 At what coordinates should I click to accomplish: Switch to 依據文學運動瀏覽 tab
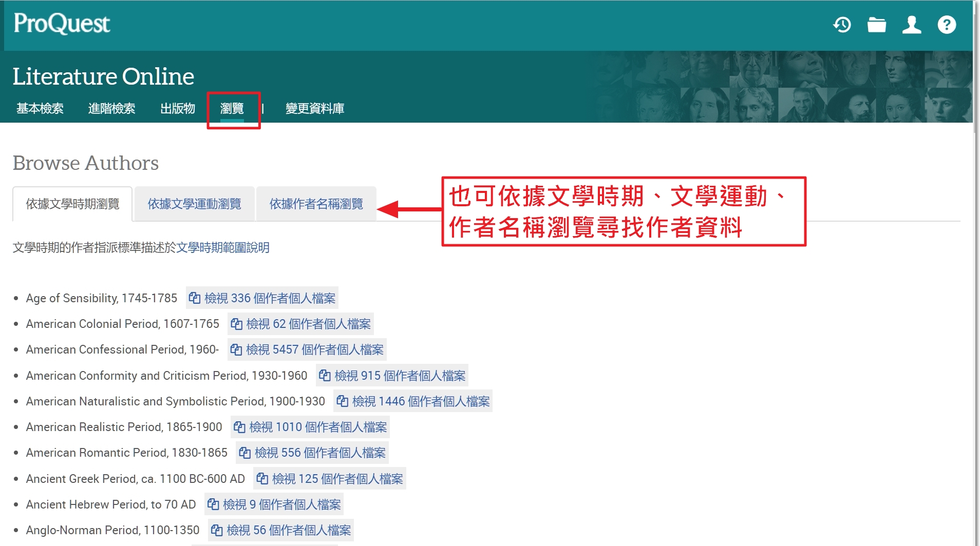(194, 204)
